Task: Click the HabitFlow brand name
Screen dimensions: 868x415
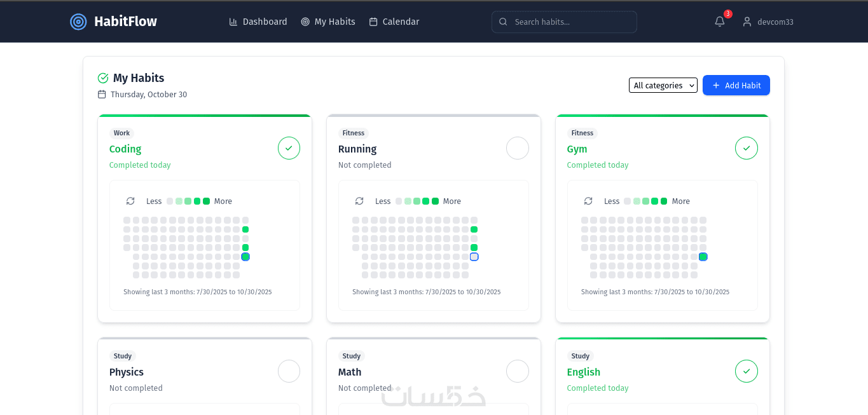Action: [125, 22]
